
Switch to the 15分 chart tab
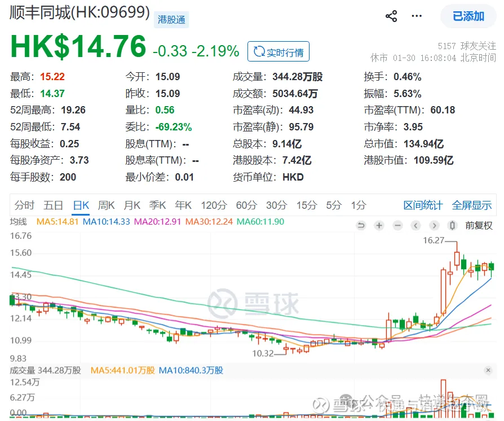pos(307,205)
